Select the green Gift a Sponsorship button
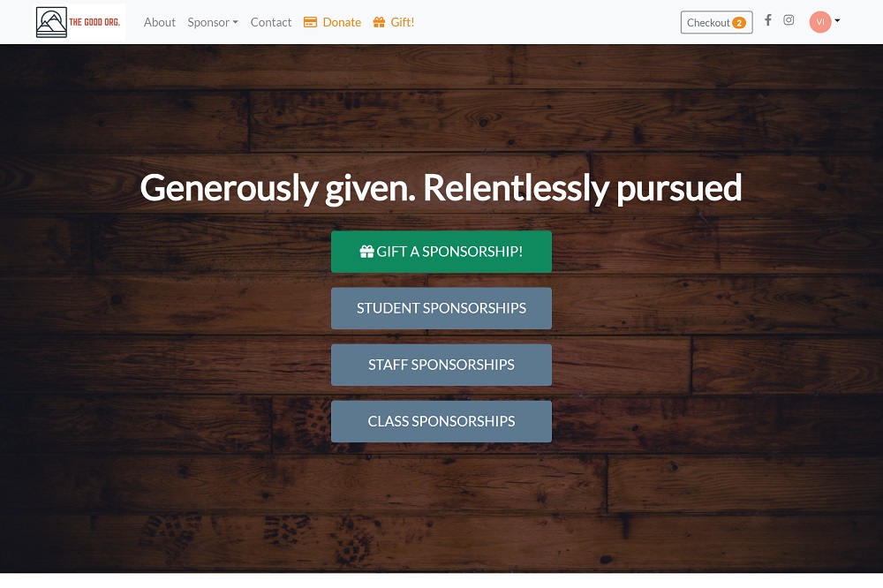This screenshot has height=588, width=883. (441, 252)
